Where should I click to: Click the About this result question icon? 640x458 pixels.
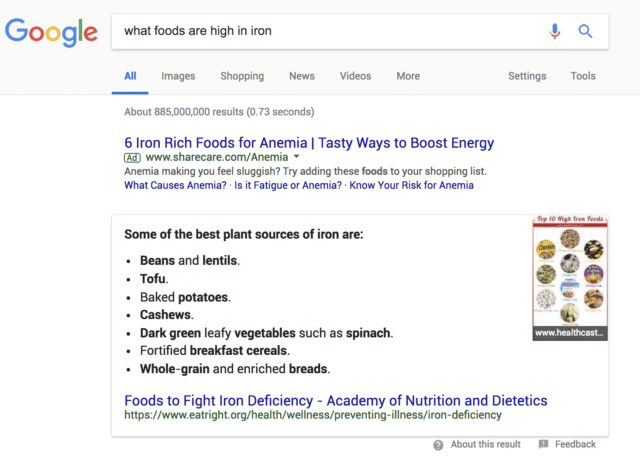(438, 445)
